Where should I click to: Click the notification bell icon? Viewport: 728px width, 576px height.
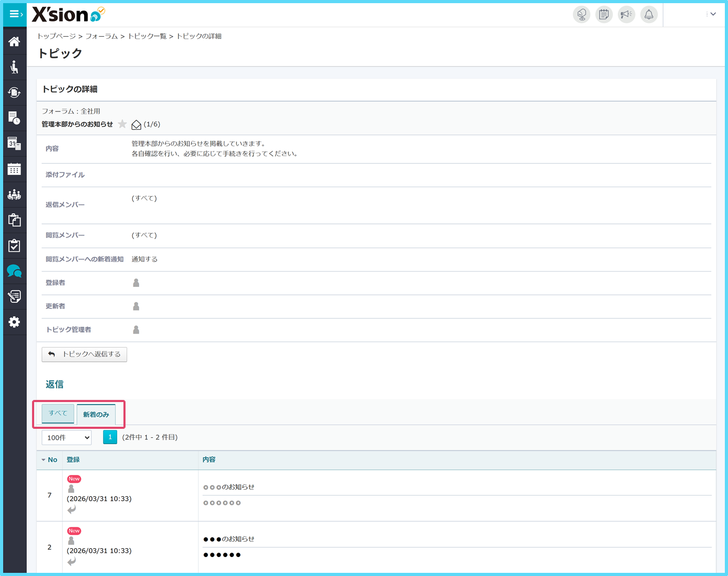649,14
